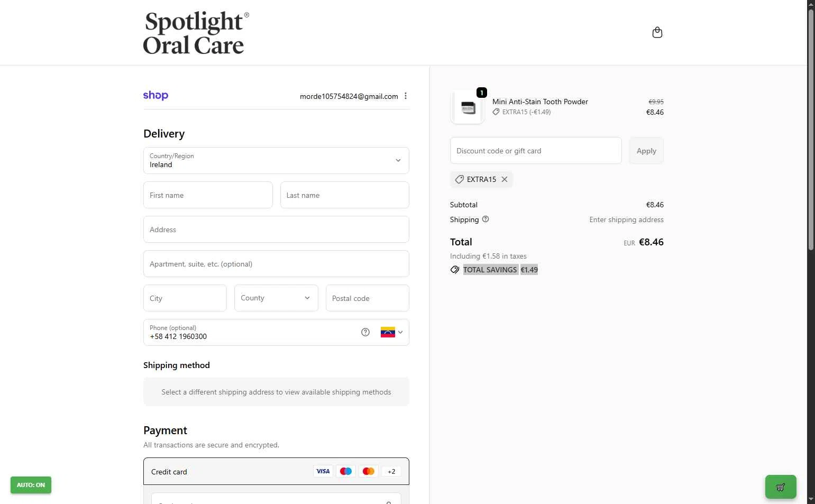This screenshot has width=815, height=504.
Task: Click the 'Including €1.58 in taxes' text
Action: (488, 256)
